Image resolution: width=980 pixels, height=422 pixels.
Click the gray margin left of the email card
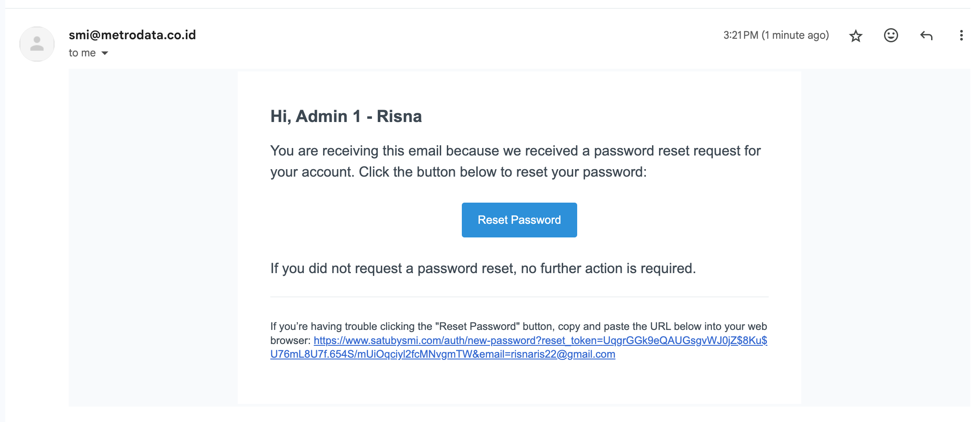153,238
